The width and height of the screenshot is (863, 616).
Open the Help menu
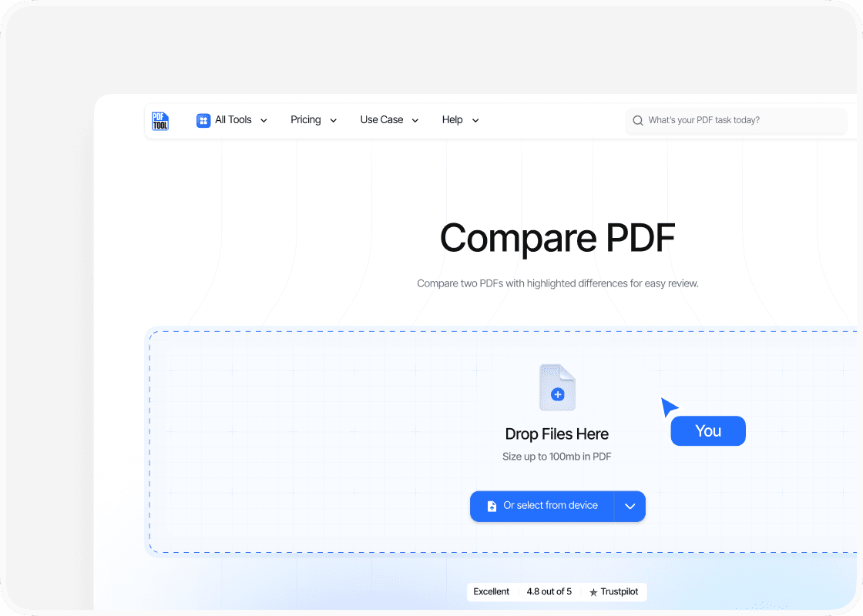tap(452, 120)
